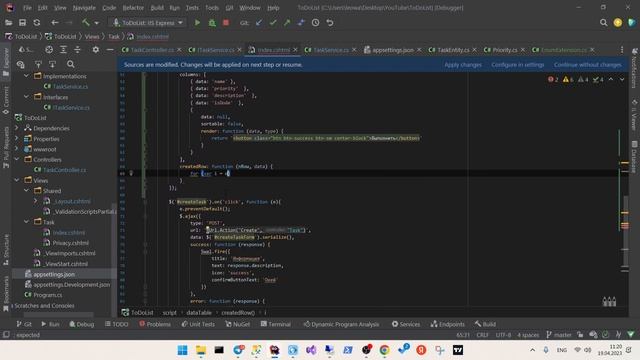Toggle the Bookmarks tool window strip button

(x=6, y=294)
